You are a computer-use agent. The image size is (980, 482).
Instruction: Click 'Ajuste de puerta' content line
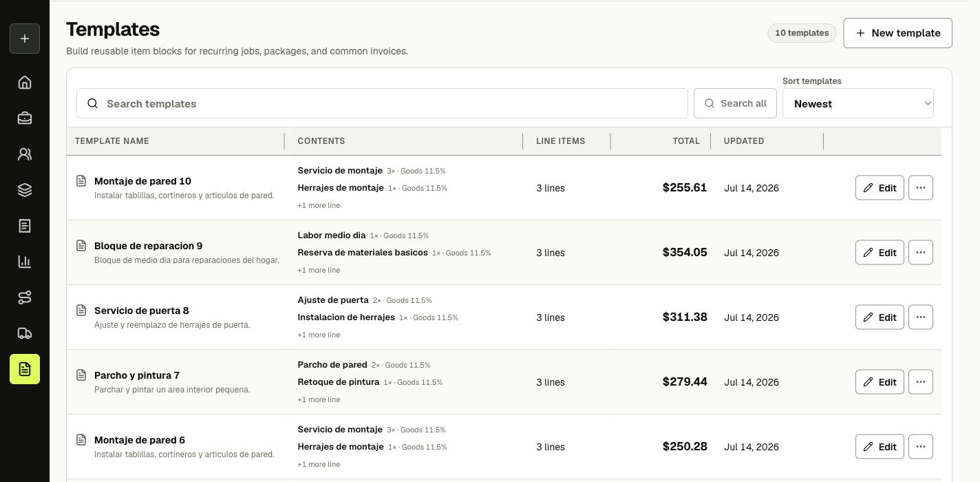333,300
